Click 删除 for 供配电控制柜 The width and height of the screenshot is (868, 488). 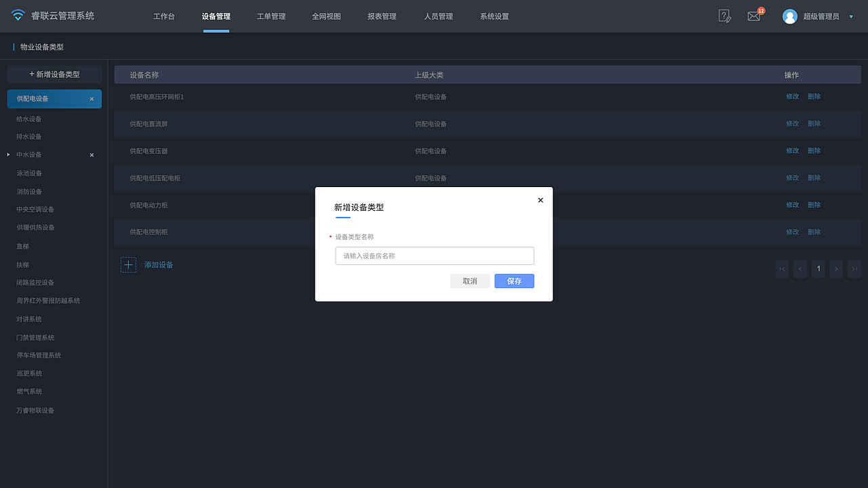[x=814, y=232]
